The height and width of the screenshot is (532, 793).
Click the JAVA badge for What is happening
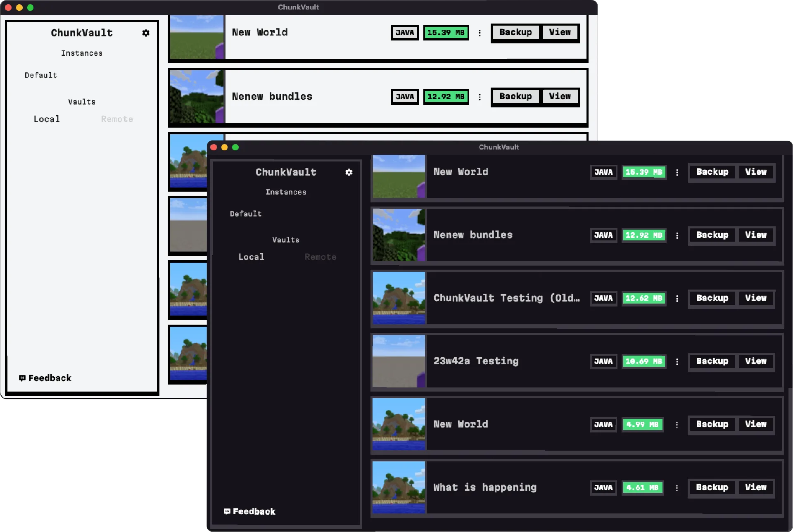tap(603, 487)
